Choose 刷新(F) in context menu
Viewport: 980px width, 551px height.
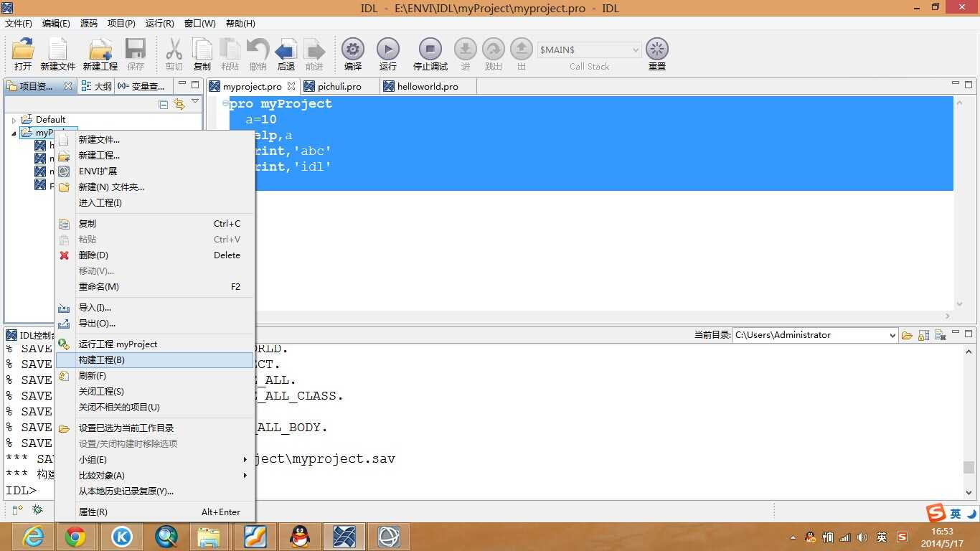tap(155, 375)
